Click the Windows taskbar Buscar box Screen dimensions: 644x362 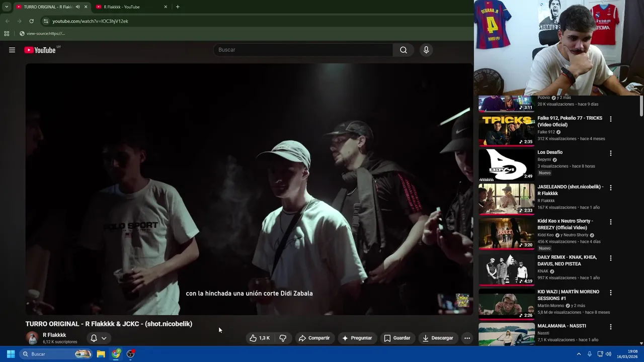[56, 354]
